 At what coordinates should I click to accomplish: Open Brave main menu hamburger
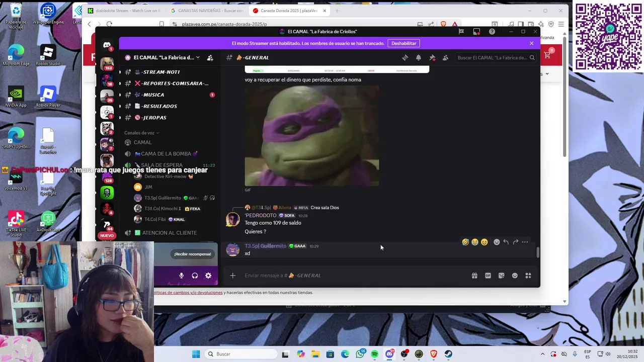coord(561,24)
